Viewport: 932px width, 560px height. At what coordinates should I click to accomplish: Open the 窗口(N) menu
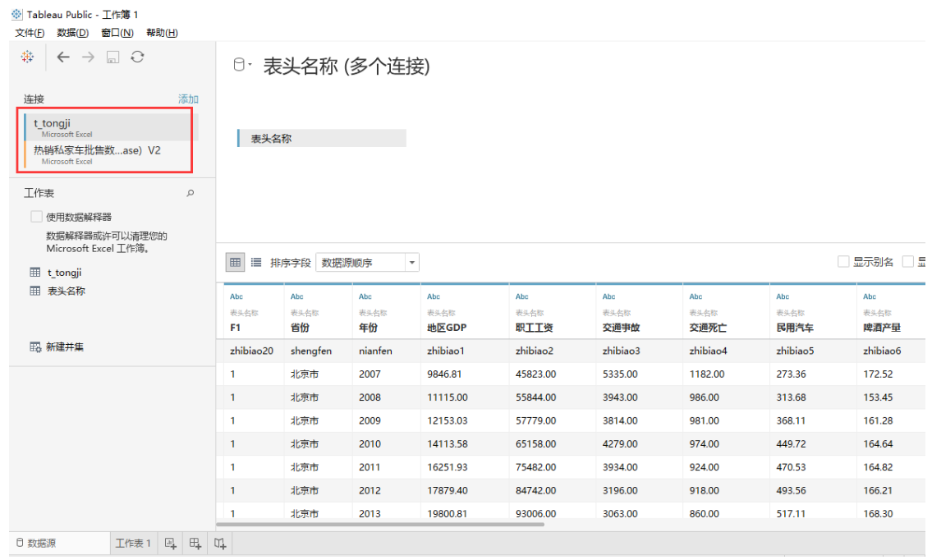point(117,33)
